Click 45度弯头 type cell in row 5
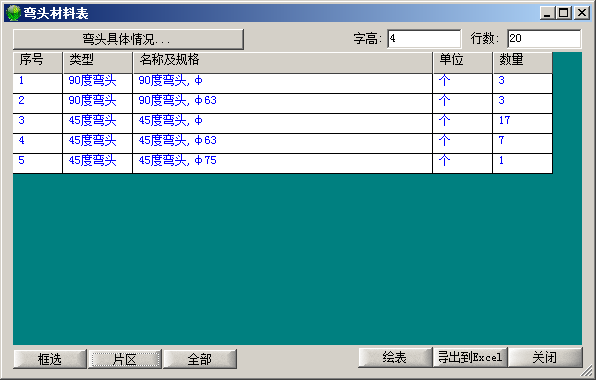This screenshot has width=596, height=380. (98, 163)
